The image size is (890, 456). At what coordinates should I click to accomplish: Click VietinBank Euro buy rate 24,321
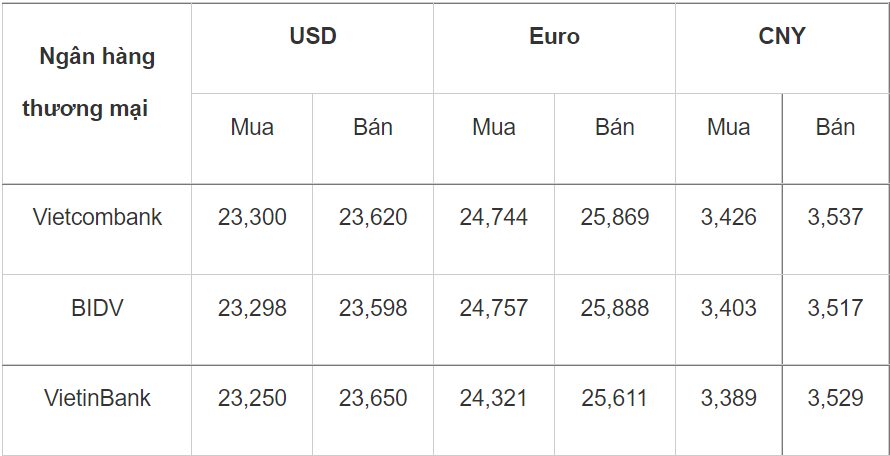coord(494,398)
